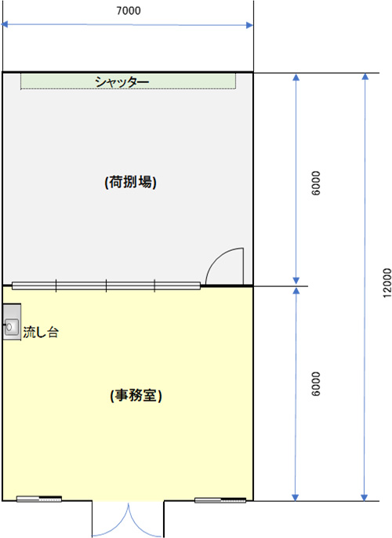This screenshot has width=392, height=538.
Task: Click the upper 6000 dimension text
Action: click(x=316, y=184)
